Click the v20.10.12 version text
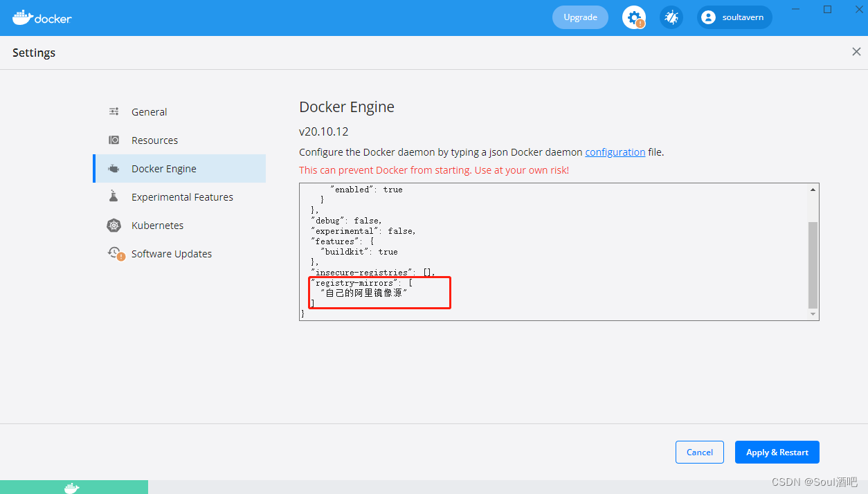 [323, 131]
